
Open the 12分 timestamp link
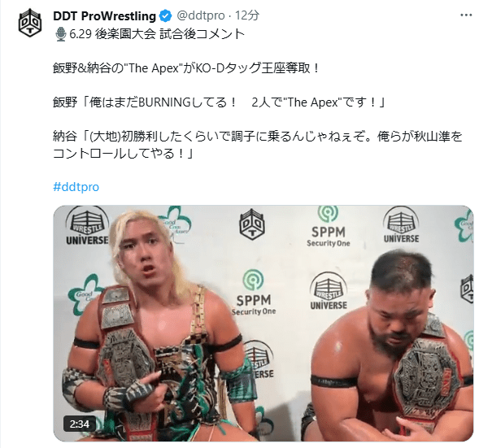247,15
